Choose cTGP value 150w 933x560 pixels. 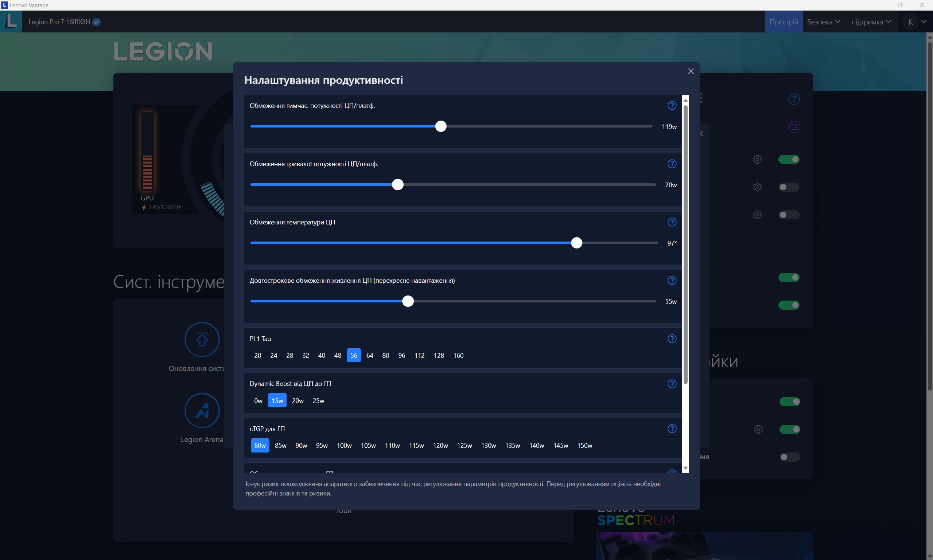[x=584, y=446]
